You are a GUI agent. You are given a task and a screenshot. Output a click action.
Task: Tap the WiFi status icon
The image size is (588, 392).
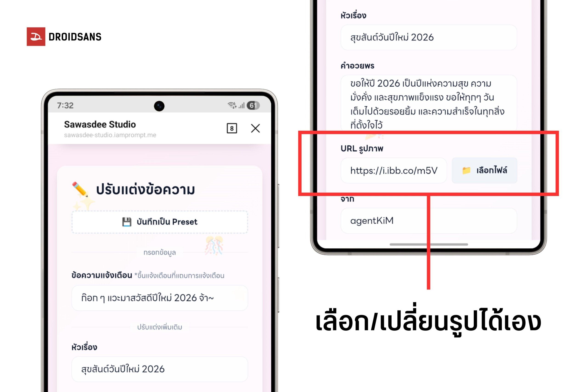[231, 105]
